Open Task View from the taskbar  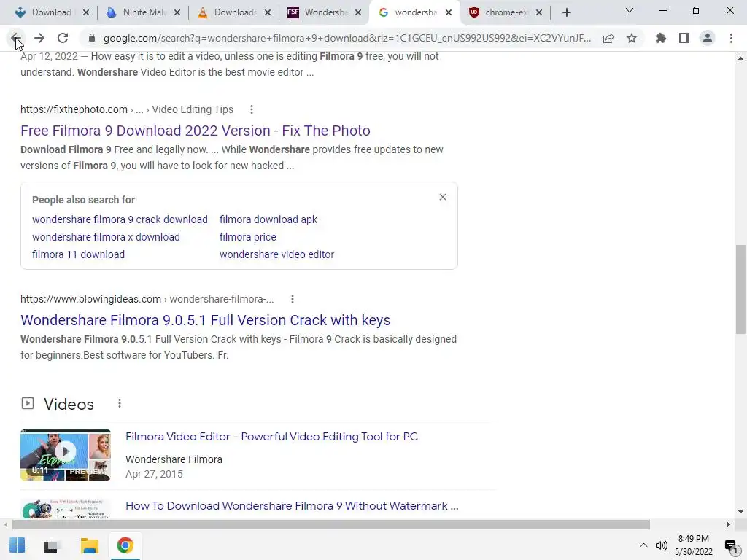tap(50, 545)
